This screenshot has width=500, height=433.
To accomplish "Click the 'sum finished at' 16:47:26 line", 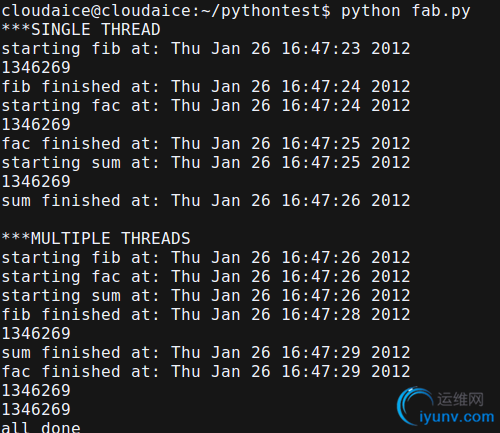I will pos(206,201).
